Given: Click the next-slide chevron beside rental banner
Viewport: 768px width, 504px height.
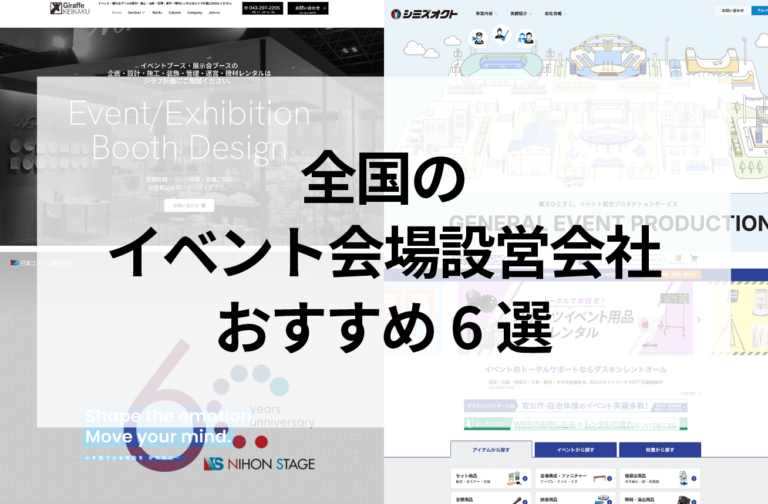Looking at the screenshot, I should coord(699,319).
